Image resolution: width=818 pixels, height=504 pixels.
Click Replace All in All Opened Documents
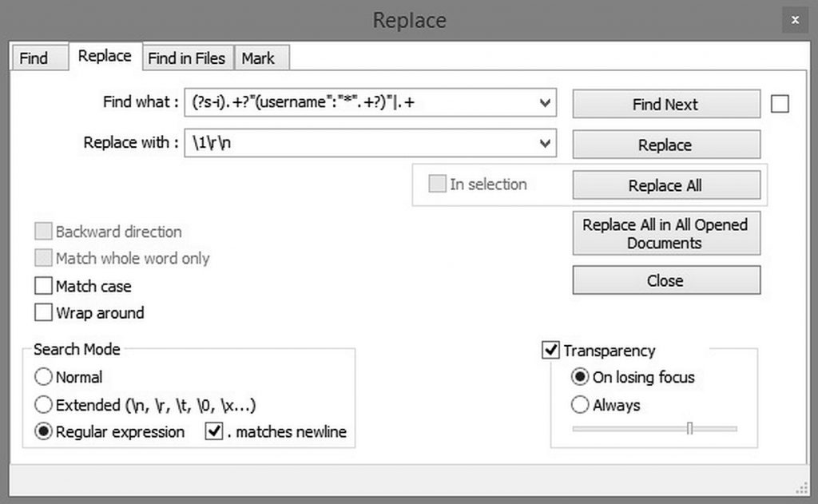(665, 234)
